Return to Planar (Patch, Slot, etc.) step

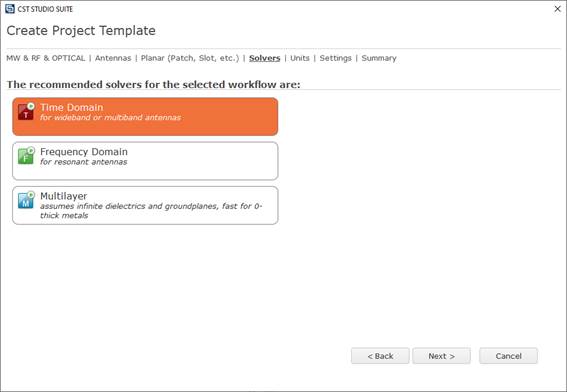pos(190,58)
